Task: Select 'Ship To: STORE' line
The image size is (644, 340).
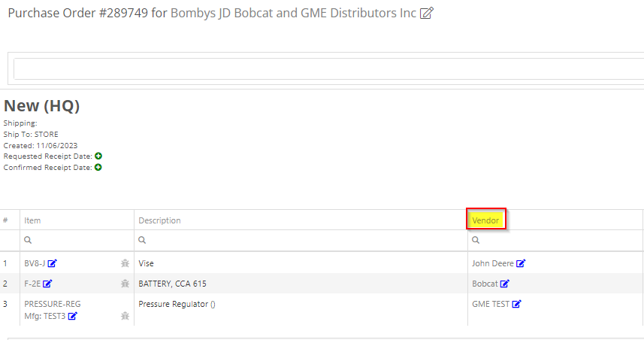Action: [x=31, y=135]
